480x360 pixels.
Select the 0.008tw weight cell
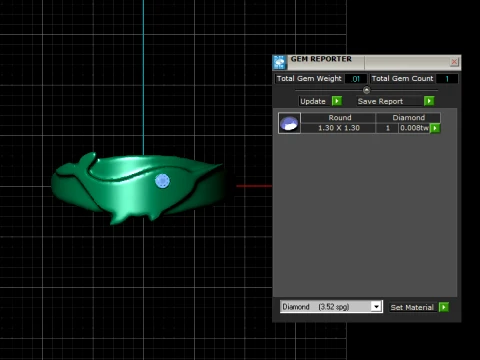point(414,128)
